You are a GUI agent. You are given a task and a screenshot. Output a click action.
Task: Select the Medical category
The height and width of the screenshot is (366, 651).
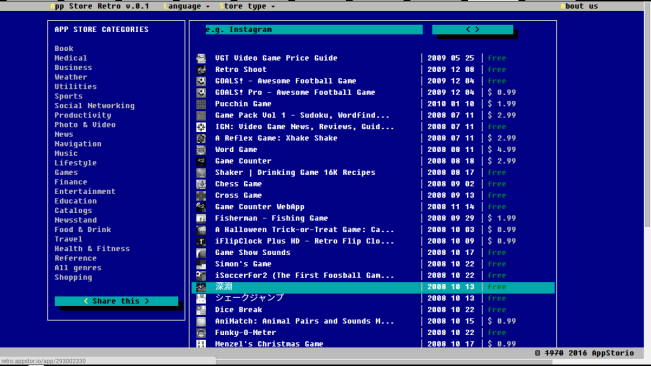(71, 58)
